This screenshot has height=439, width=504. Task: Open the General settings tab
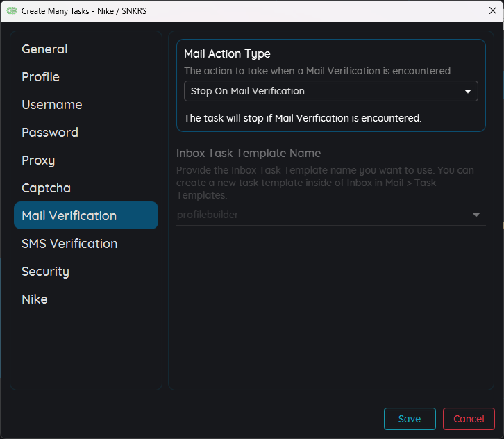point(44,49)
